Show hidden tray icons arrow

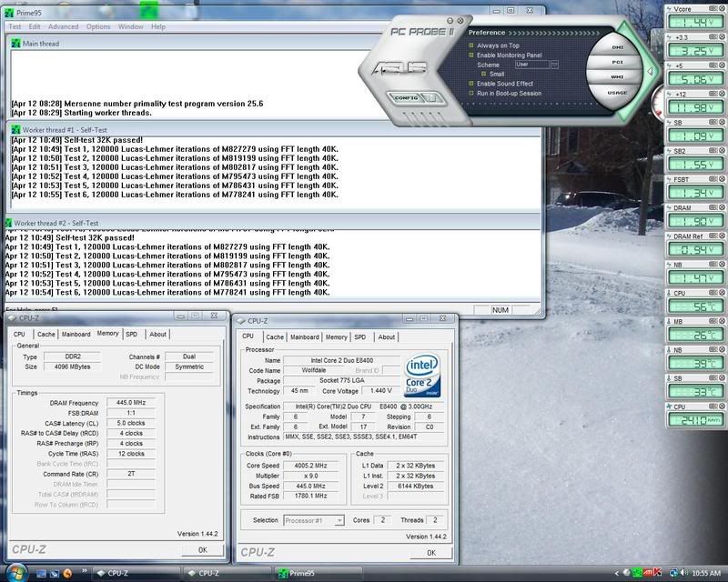pyautogui.click(x=617, y=574)
